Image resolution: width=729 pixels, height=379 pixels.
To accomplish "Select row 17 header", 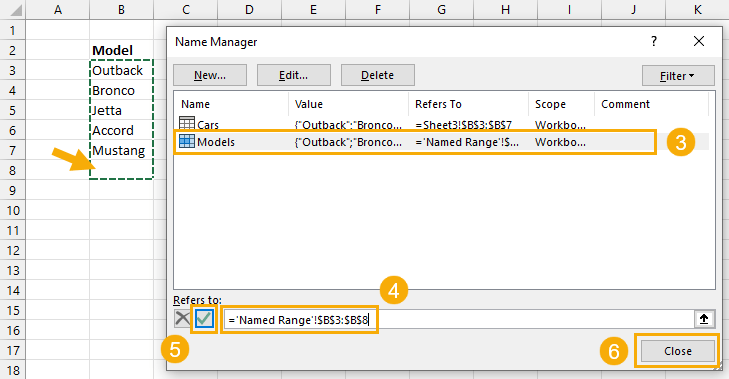I will [x=13, y=350].
